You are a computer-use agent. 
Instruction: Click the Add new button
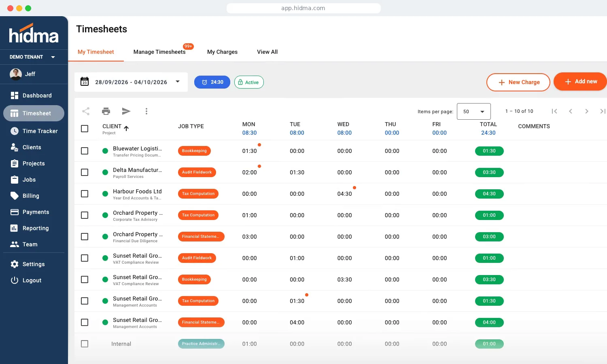tap(580, 81)
